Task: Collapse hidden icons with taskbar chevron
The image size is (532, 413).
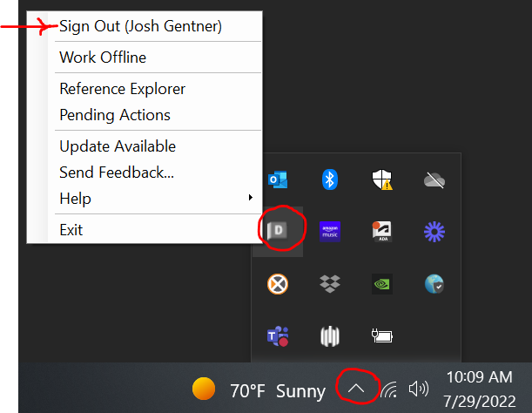Action: (x=356, y=388)
